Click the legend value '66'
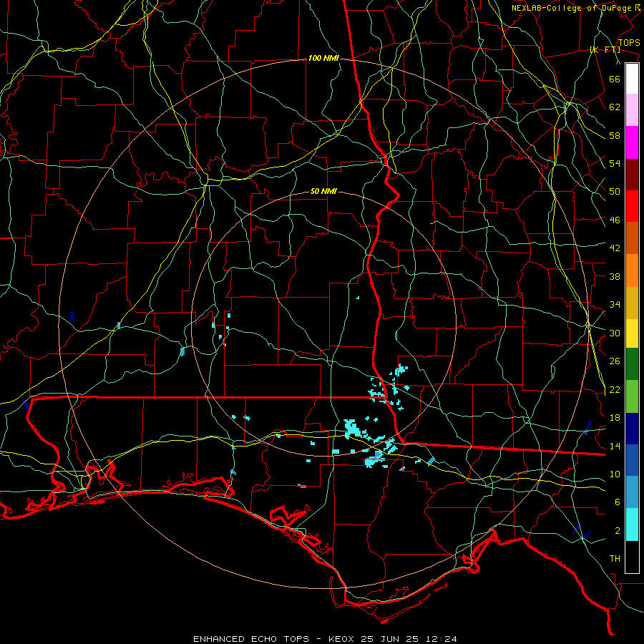Viewport: 644px width, 644px height. 615,79
